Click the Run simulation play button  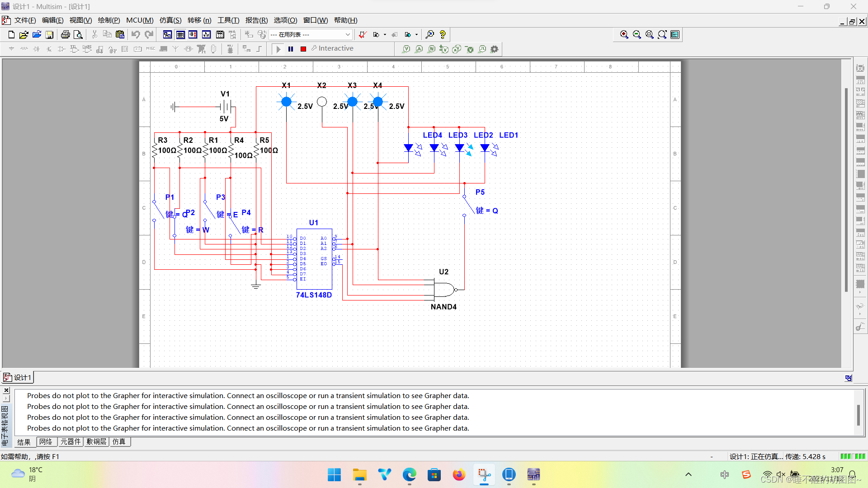click(278, 49)
